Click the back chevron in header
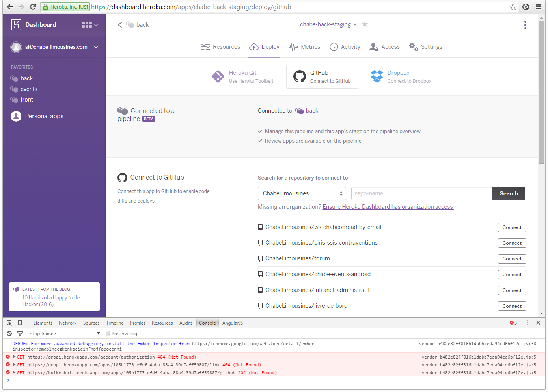The width and height of the screenshot is (548, 392). [120, 25]
